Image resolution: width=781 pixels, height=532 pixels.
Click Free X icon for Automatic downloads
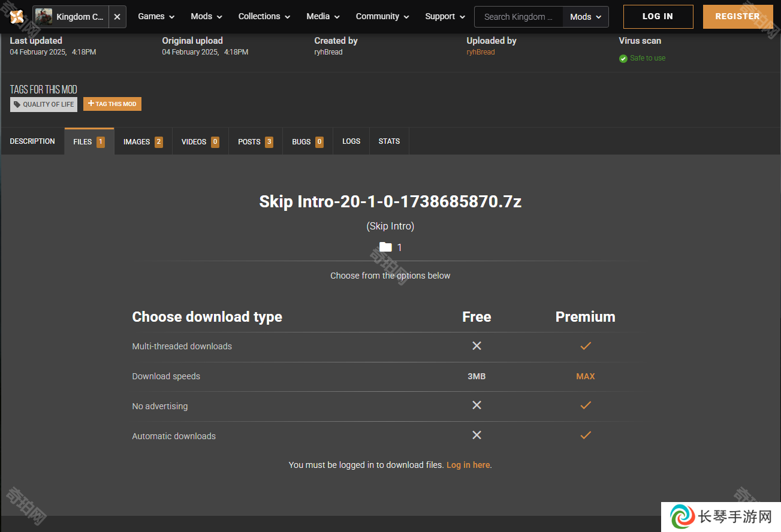pyautogui.click(x=477, y=435)
